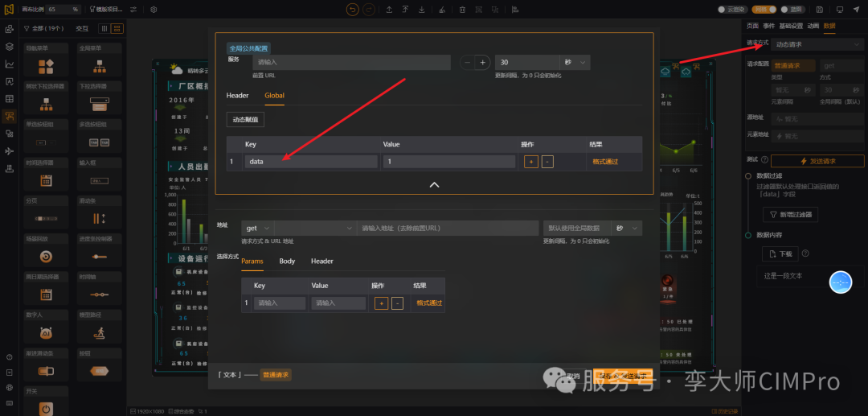The width and height of the screenshot is (868, 416).
Task: Select the Body tab
Action: pos(287,261)
